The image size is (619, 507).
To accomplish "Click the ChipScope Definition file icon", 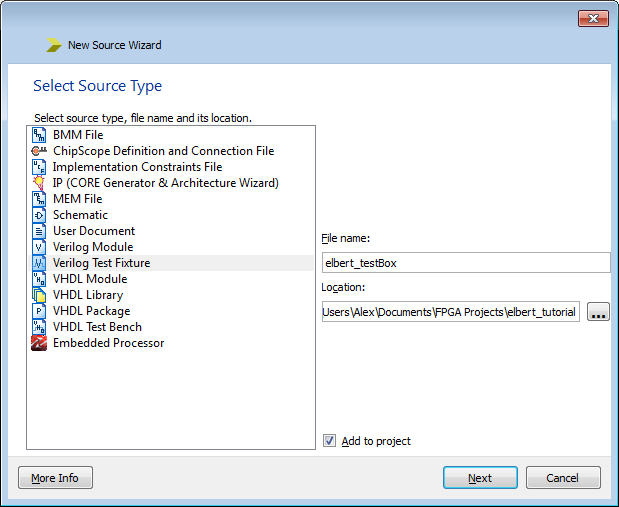I will point(39,151).
